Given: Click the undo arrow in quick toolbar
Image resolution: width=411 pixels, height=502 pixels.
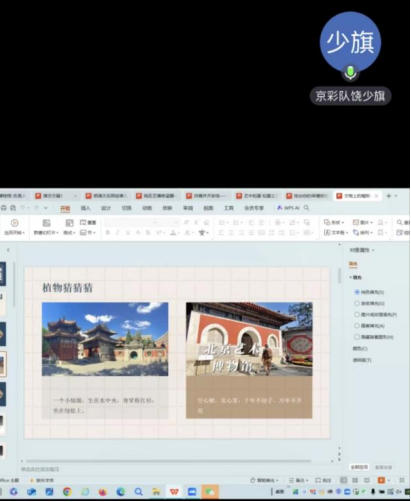Looking at the screenshot, I should (x=23, y=208).
